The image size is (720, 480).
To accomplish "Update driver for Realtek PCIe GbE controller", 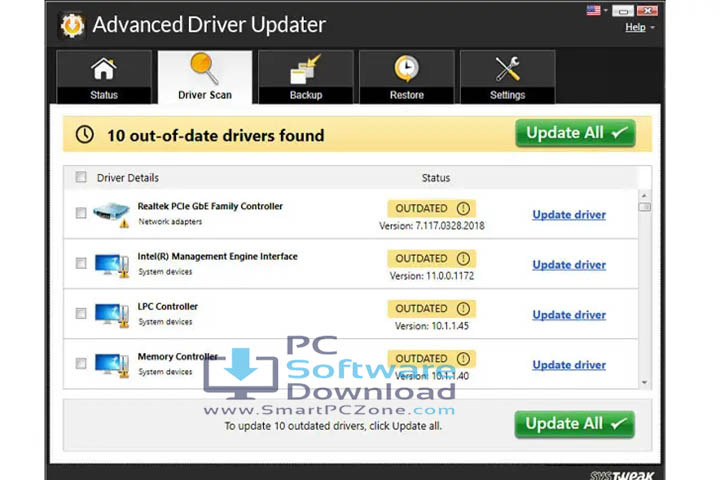I will pyautogui.click(x=569, y=215).
